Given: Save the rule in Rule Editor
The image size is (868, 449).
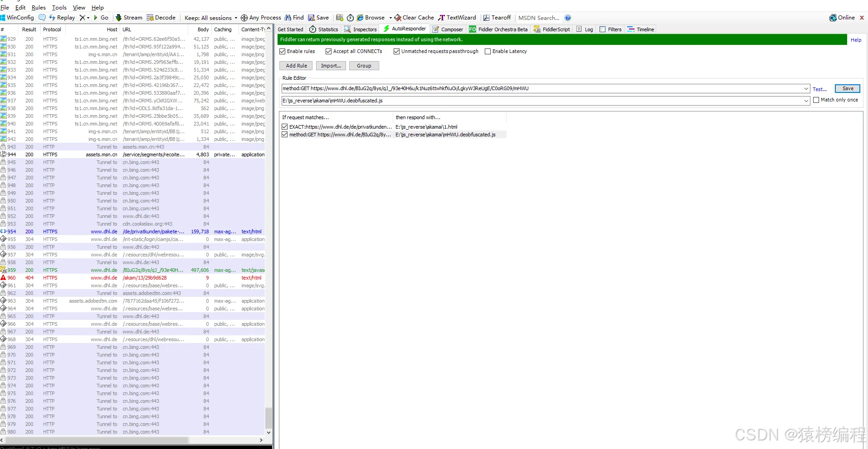Looking at the screenshot, I should [848, 88].
